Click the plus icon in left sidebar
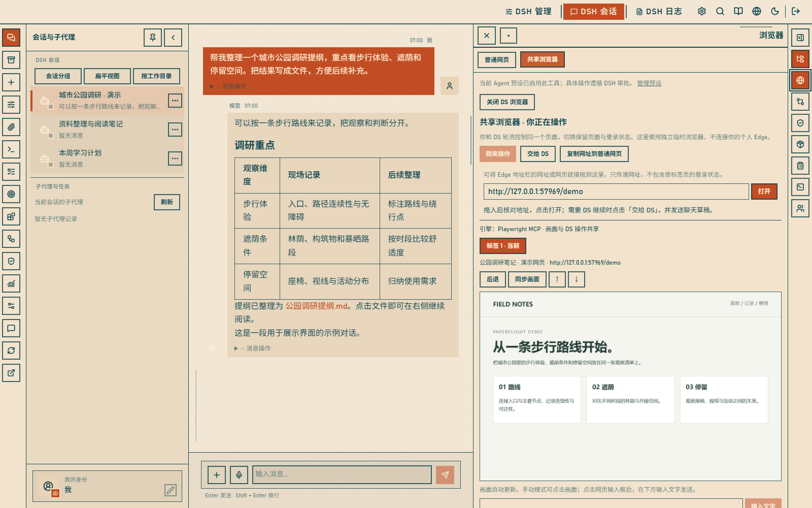This screenshot has height=508, width=812. pyautogui.click(x=11, y=82)
